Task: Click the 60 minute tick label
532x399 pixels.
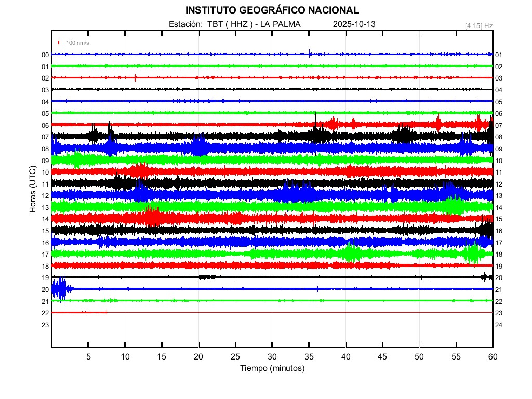Action: pyautogui.click(x=493, y=356)
